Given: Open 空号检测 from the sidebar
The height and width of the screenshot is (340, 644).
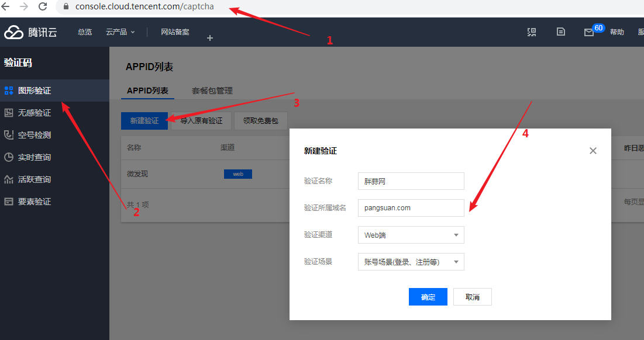Looking at the screenshot, I should tap(35, 135).
